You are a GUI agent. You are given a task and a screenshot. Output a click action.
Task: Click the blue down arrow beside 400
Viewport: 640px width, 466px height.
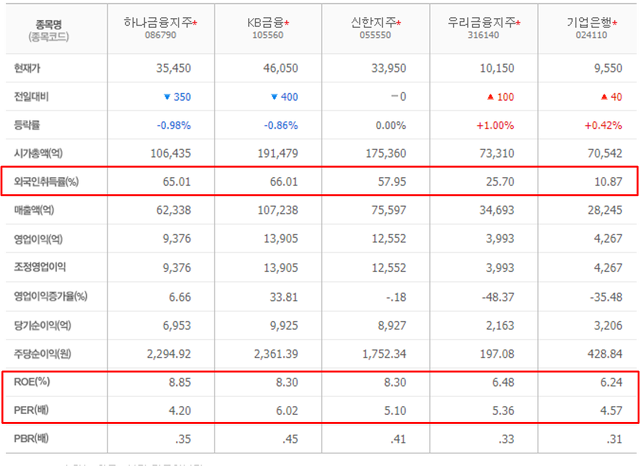tap(274, 97)
